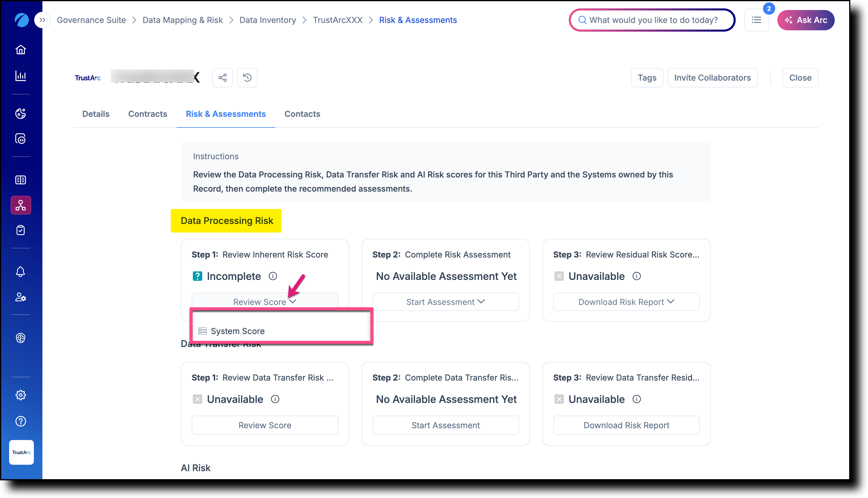Image resolution: width=868 pixels, height=498 pixels.
Task: Select the Risk & Assessments tab
Action: click(226, 114)
